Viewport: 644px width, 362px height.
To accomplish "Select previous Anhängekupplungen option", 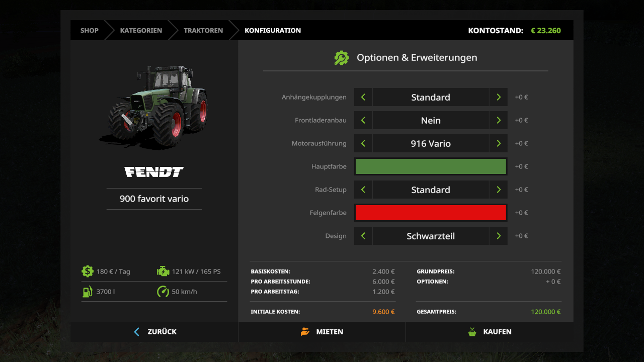I will (363, 97).
